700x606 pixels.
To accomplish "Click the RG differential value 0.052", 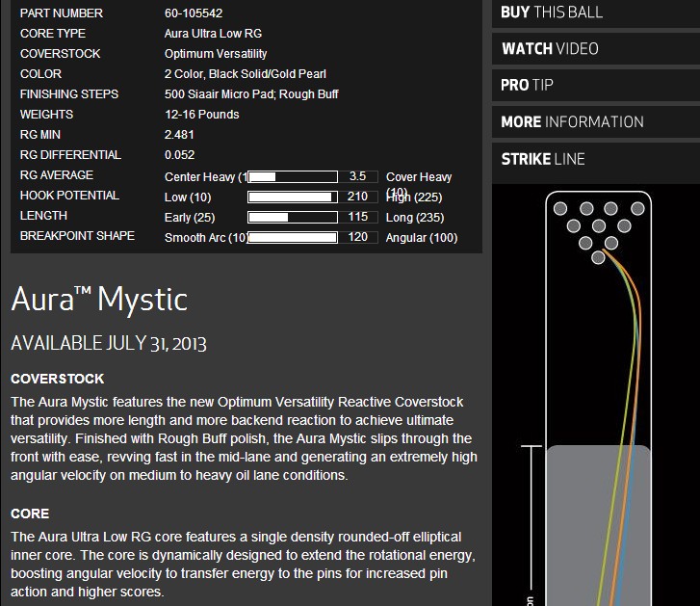I will click(x=179, y=155).
